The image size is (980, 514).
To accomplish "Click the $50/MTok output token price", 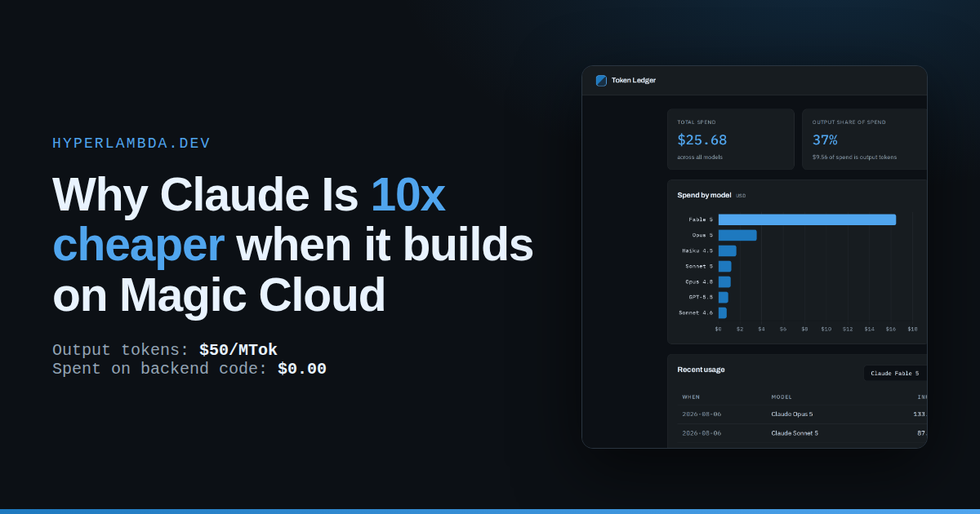I will point(238,350).
